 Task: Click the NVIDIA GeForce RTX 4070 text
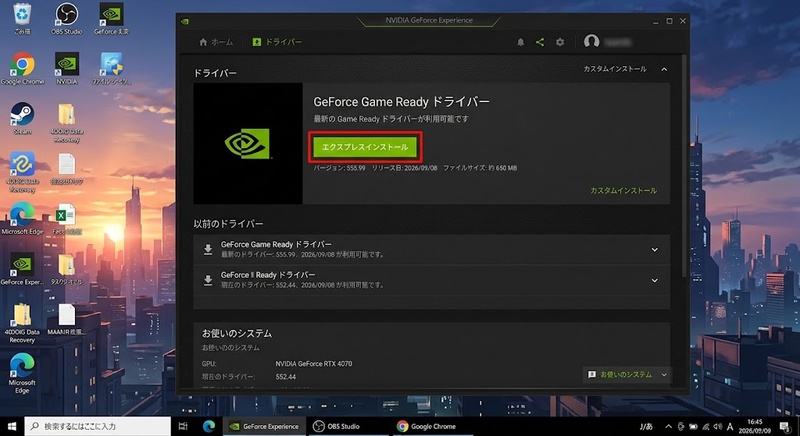(x=314, y=364)
